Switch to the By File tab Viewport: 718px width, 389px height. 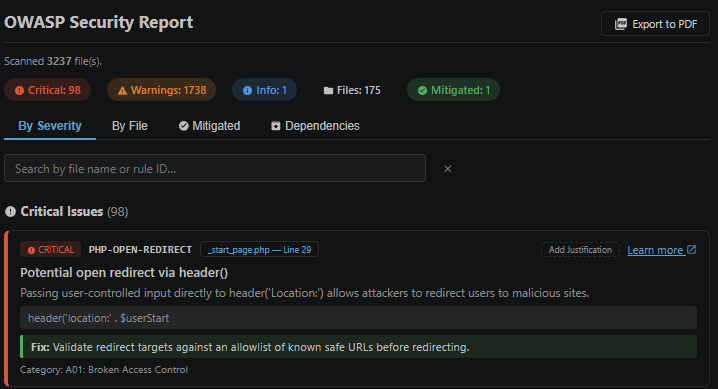click(x=130, y=126)
